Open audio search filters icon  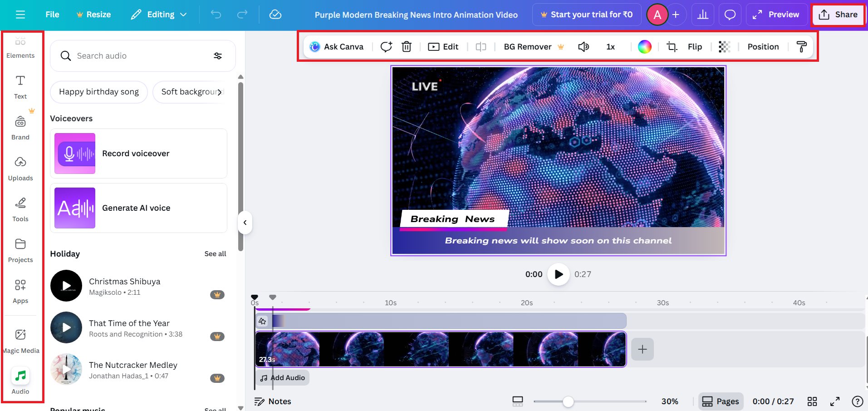[x=218, y=56]
